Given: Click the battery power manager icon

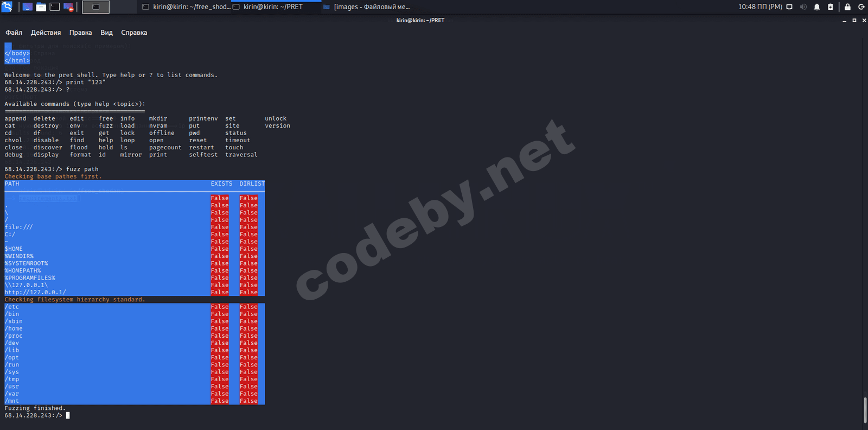Looking at the screenshot, I should (x=830, y=7).
